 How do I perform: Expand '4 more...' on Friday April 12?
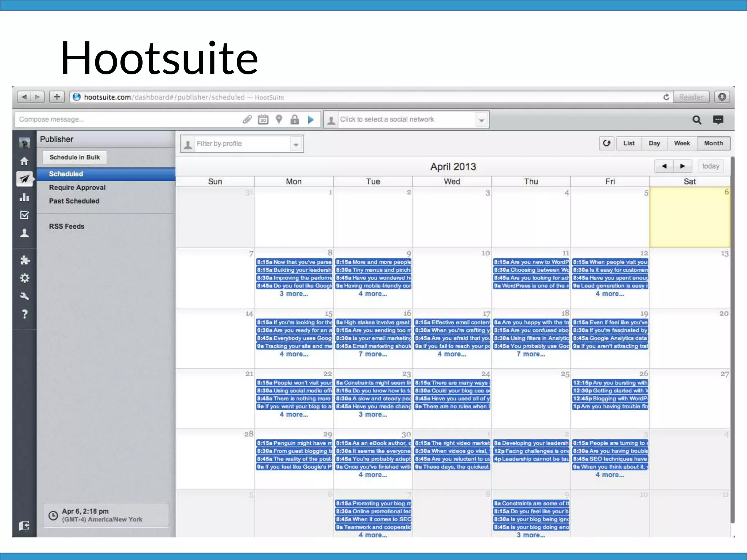tap(610, 294)
